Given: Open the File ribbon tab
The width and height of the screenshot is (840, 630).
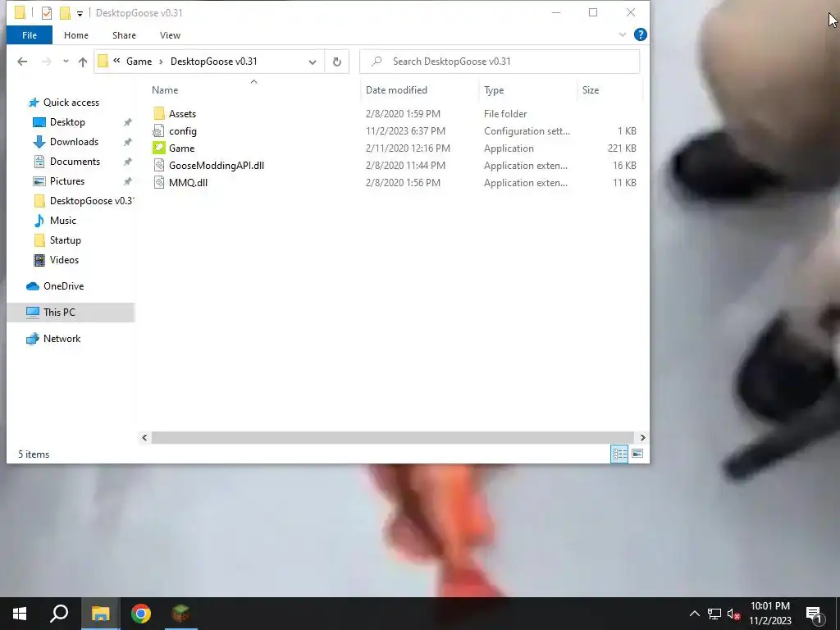Looking at the screenshot, I should coord(30,35).
